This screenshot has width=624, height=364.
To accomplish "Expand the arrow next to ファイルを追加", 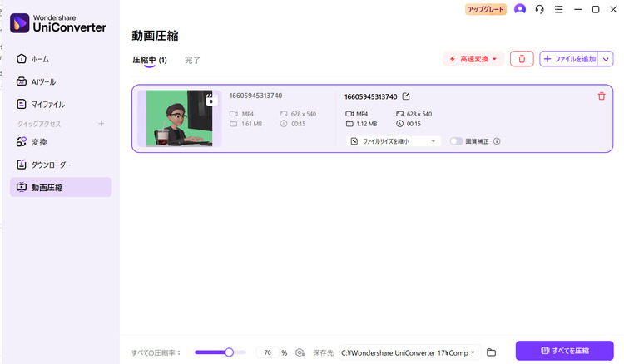I will click(606, 59).
